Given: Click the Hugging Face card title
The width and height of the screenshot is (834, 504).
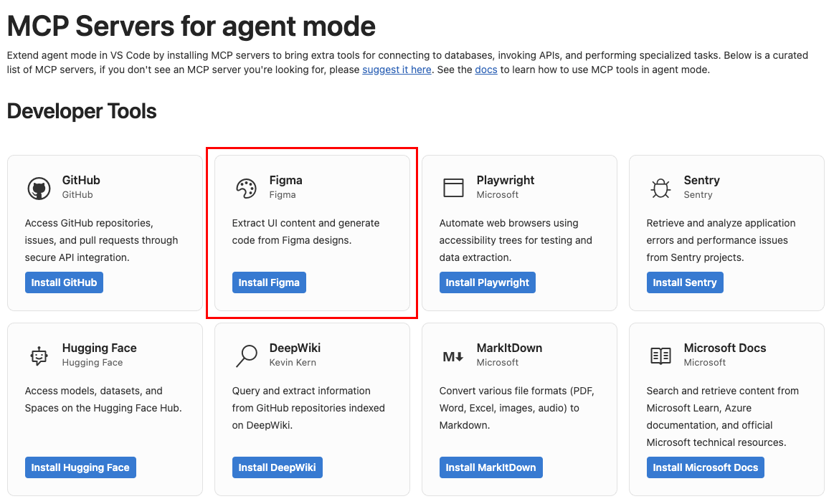Looking at the screenshot, I should [100, 348].
